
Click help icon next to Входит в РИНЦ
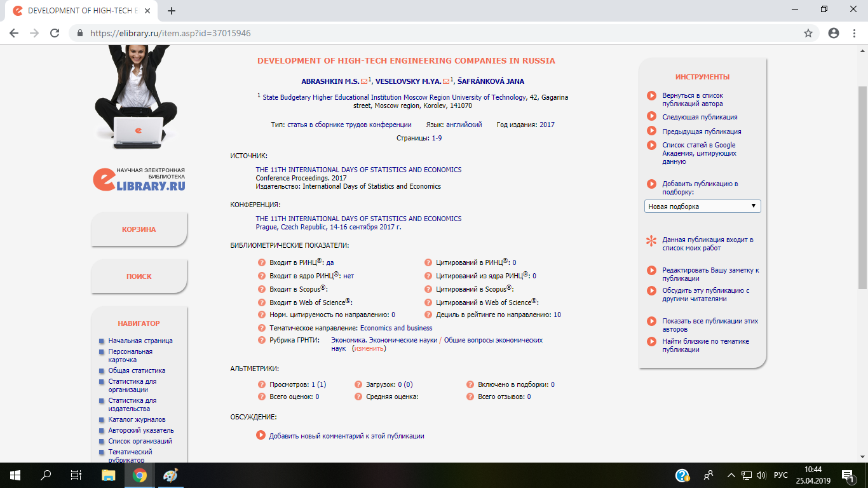[261, 262]
